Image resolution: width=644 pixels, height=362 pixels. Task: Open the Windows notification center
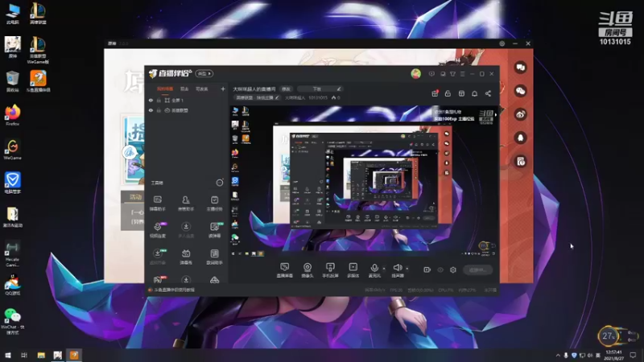point(633,355)
